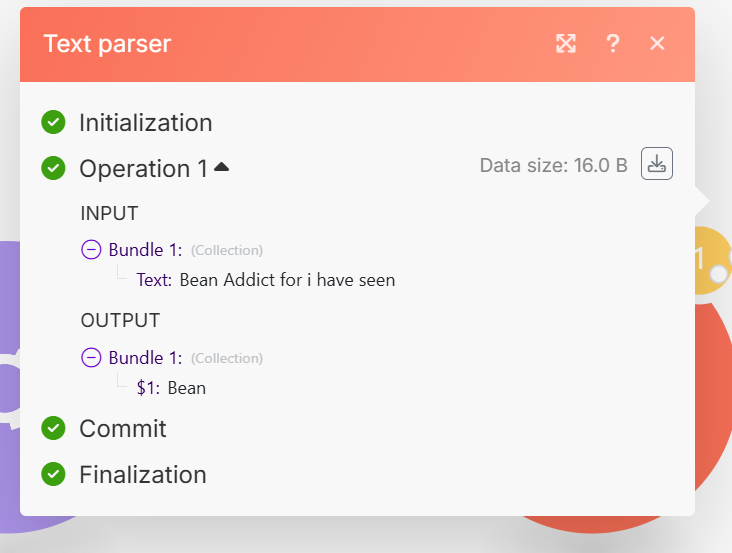The image size is (732, 553).
Task: Select the Finalization step
Action: click(143, 475)
